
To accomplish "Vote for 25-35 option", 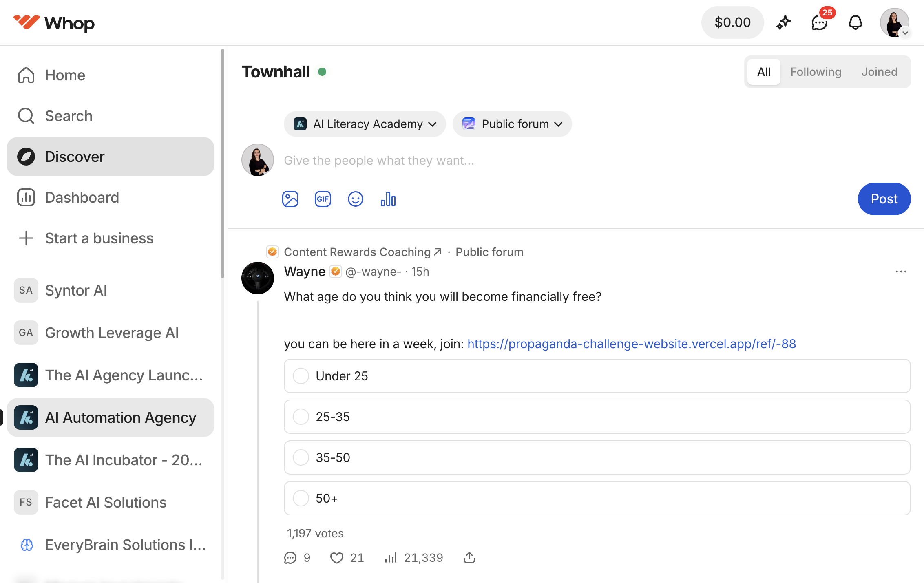I will [x=597, y=417].
